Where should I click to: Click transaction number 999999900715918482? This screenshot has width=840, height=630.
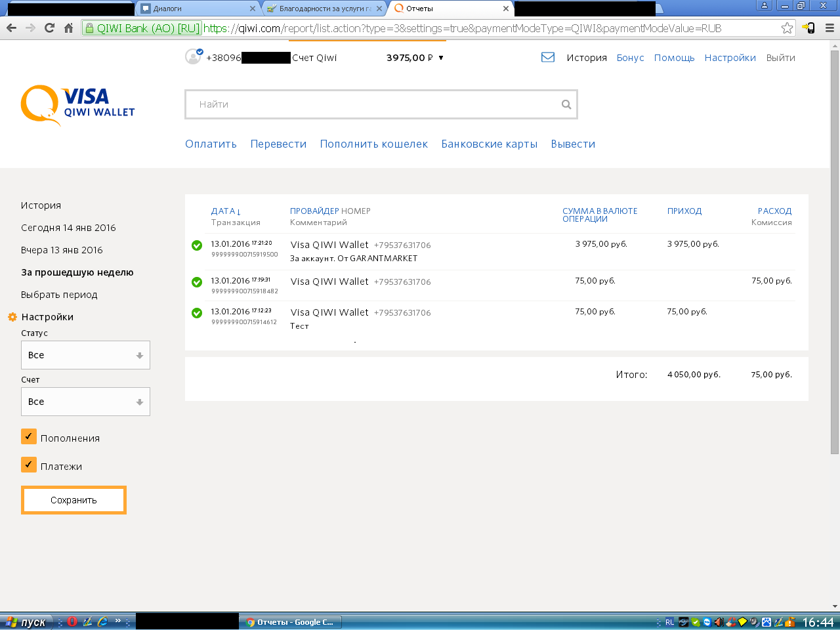[x=244, y=291]
